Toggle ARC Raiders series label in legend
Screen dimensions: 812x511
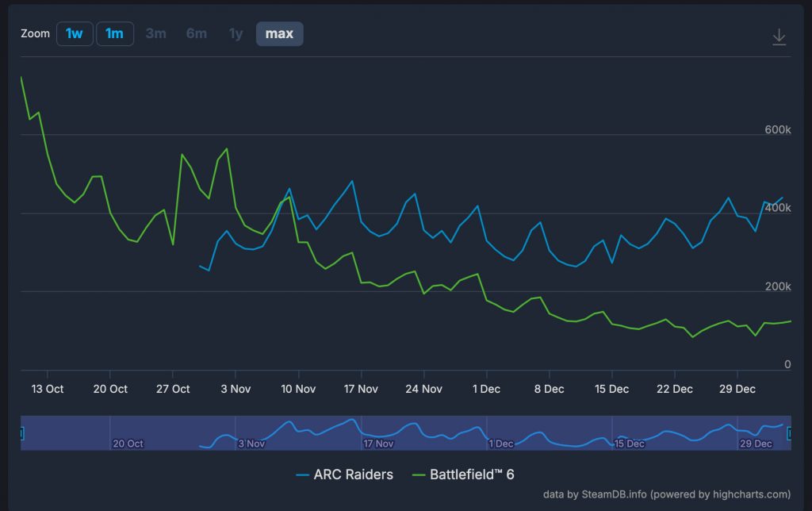[x=353, y=474]
